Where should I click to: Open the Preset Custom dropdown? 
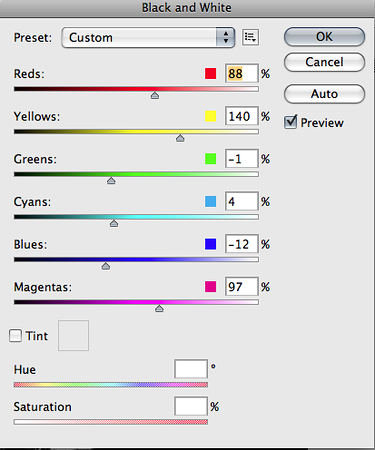click(x=148, y=37)
